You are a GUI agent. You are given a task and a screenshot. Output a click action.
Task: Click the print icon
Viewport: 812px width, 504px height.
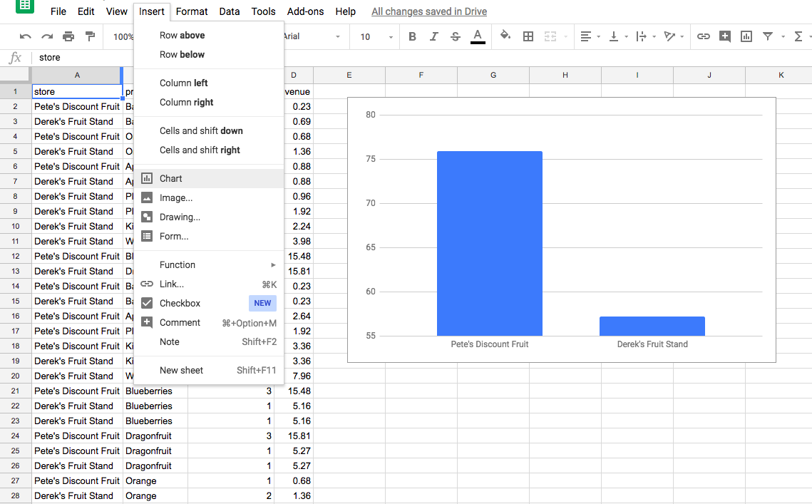[x=68, y=36]
